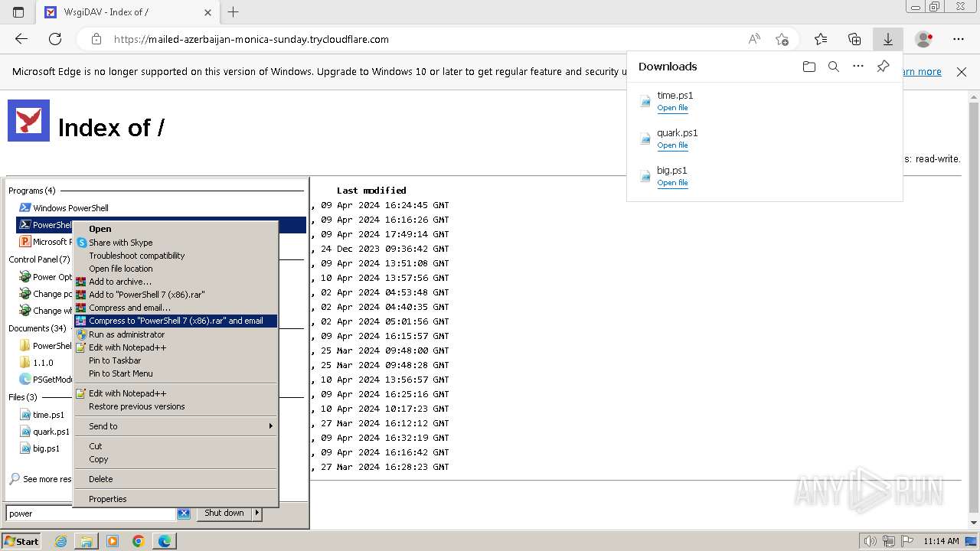Open File Explorer from taskbar
The image size is (980, 551).
coord(87,541)
